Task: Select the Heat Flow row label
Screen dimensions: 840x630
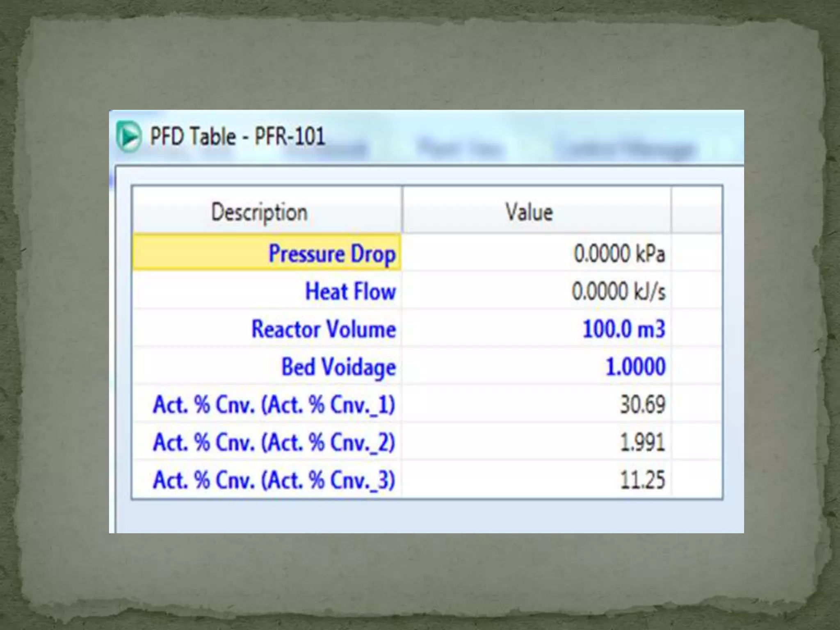Action: point(350,291)
